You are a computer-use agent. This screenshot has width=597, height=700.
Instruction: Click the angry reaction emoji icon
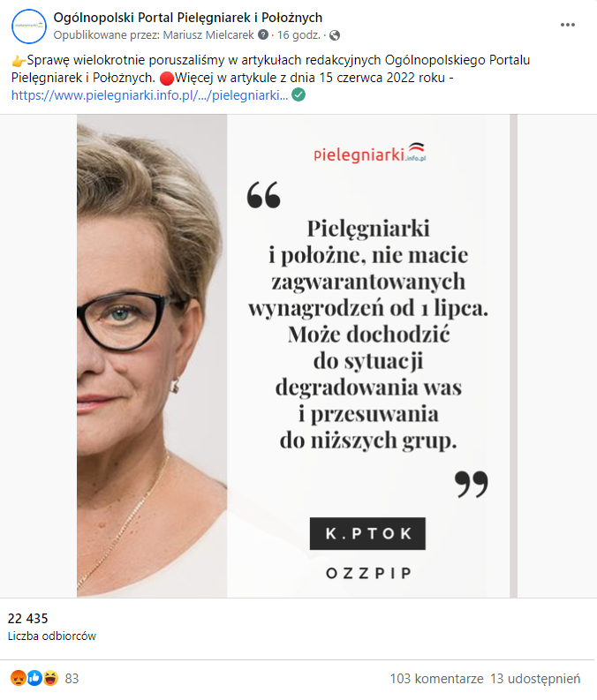click(19, 678)
